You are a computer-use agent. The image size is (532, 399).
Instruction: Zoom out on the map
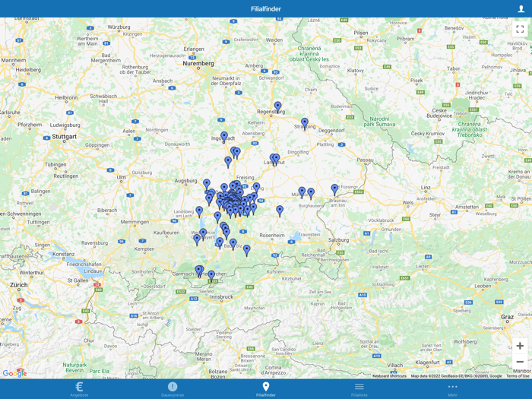520,362
